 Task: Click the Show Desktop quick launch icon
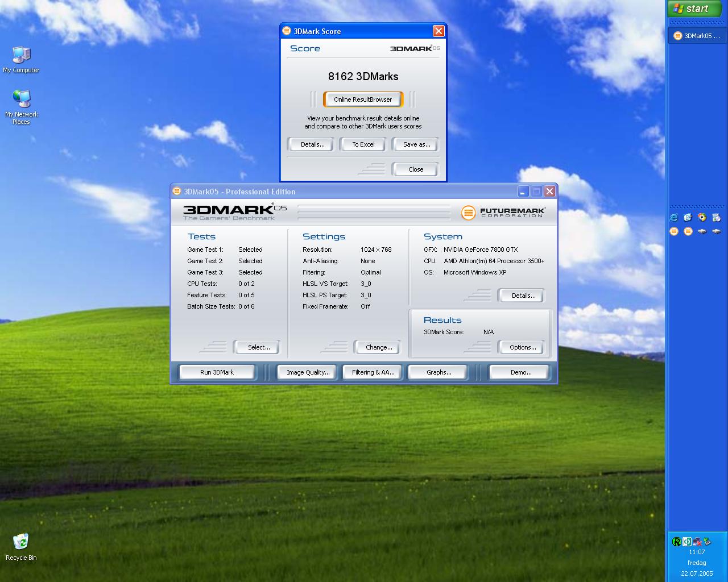[x=688, y=217]
